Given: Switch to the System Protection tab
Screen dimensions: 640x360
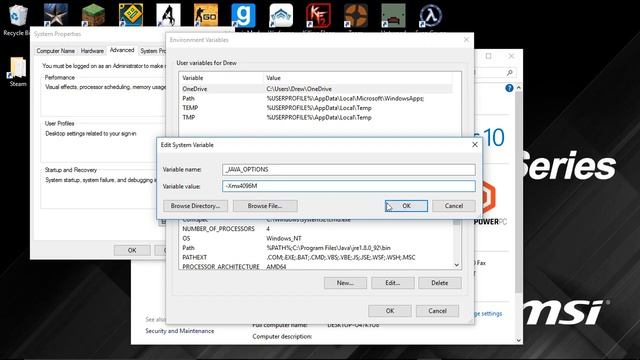Looking at the screenshot, I should (153, 51).
